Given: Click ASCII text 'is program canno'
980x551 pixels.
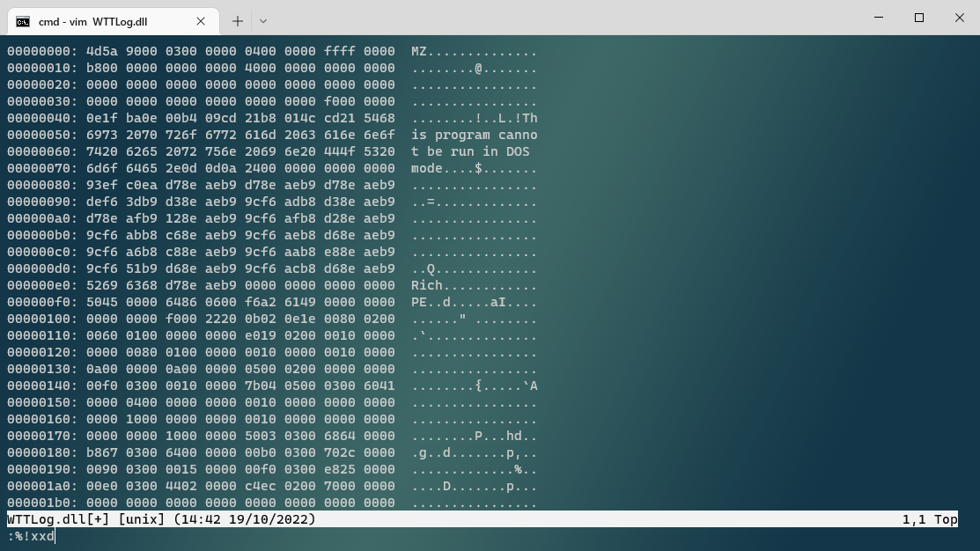Looking at the screenshot, I should tap(475, 135).
